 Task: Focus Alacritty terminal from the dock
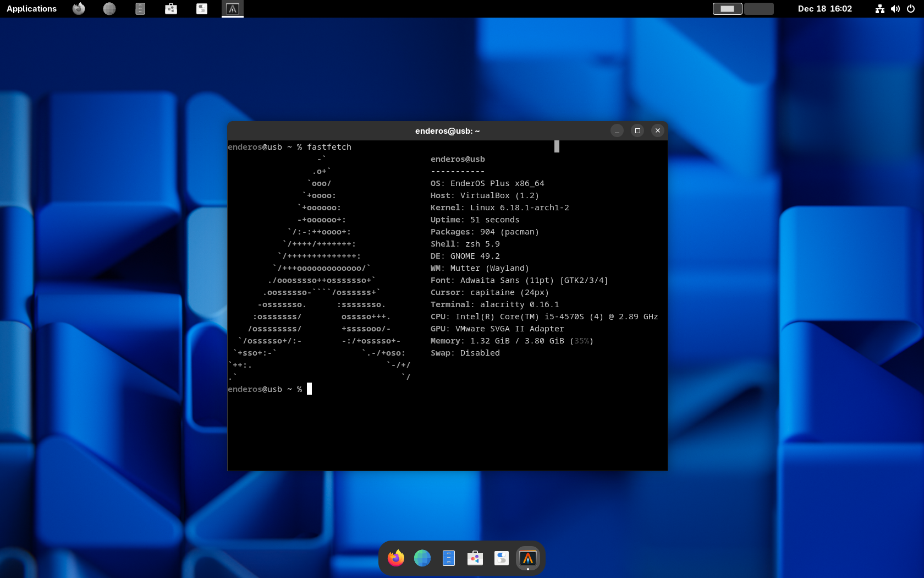pyautogui.click(x=528, y=558)
